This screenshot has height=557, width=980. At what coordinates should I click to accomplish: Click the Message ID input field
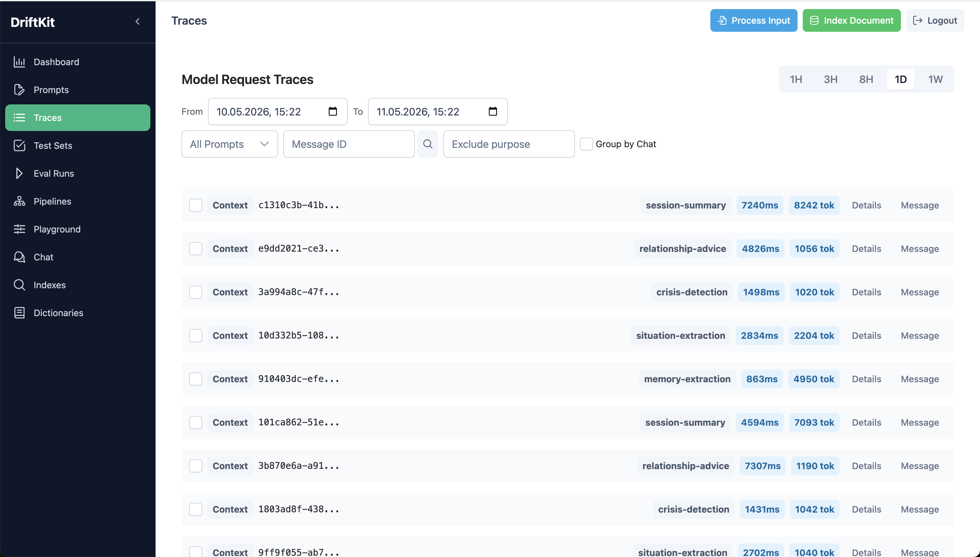349,144
